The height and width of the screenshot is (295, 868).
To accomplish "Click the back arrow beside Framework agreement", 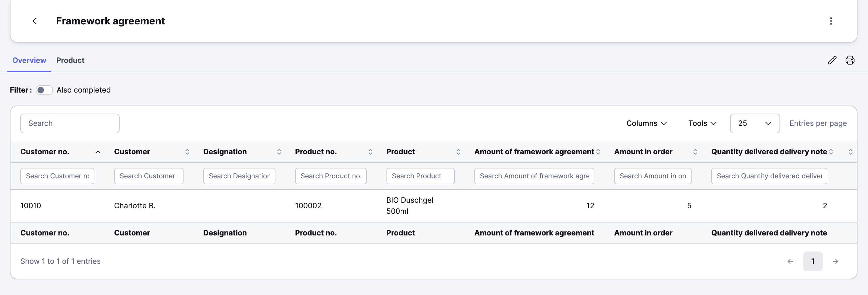I will pyautogui.click(x=35, y=21).
